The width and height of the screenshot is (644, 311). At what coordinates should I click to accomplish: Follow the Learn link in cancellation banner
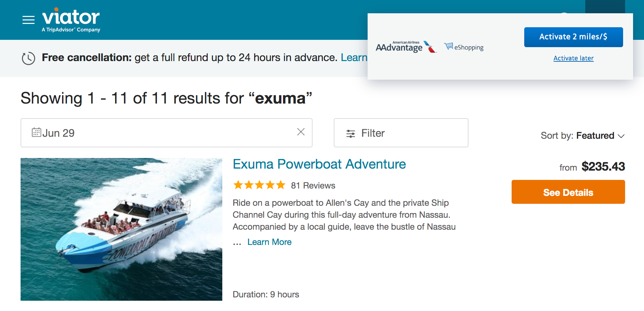click(354, 58)
